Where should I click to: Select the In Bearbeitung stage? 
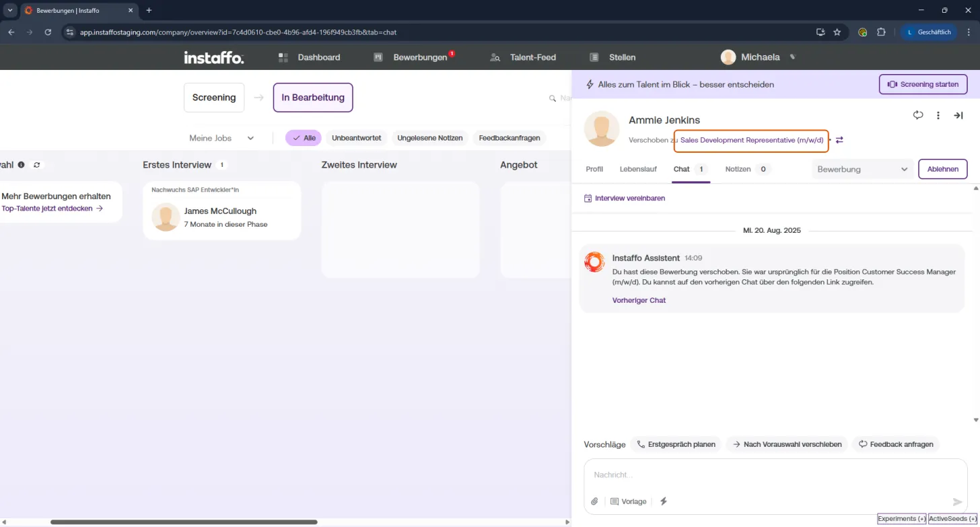point(313,98)
